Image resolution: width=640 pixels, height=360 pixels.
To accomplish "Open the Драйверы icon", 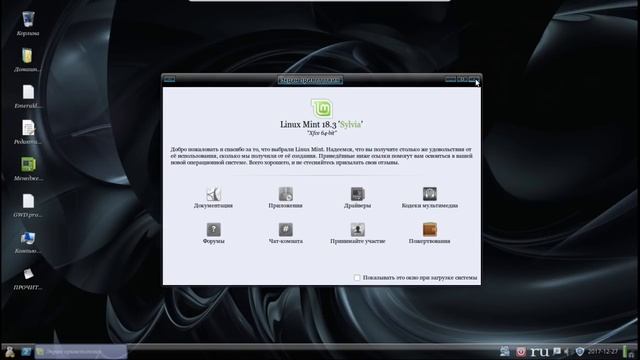I will click(x=358, y=194).
